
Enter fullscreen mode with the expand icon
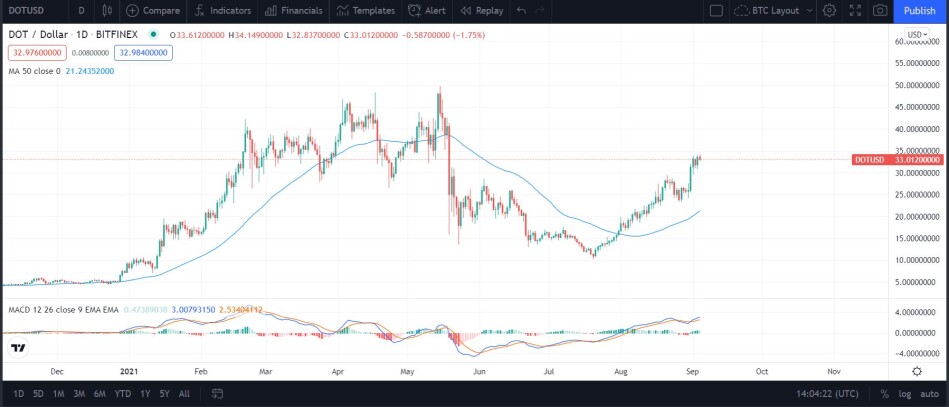click(855, 10)
